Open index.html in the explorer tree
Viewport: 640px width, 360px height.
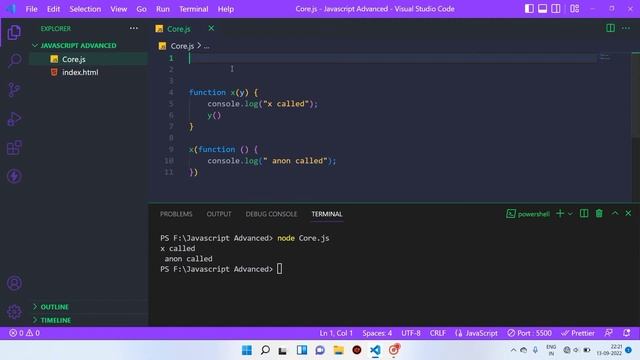pos(80,72)
